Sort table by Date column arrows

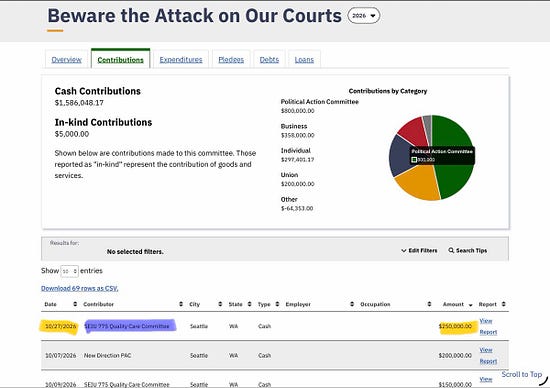pyautogui.click(x=75, y=304)
